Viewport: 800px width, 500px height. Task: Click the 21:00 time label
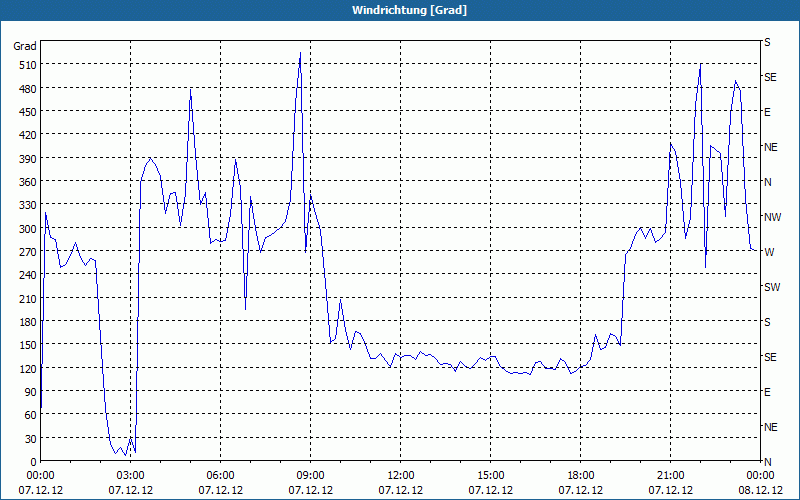click(x=670, y=476)
